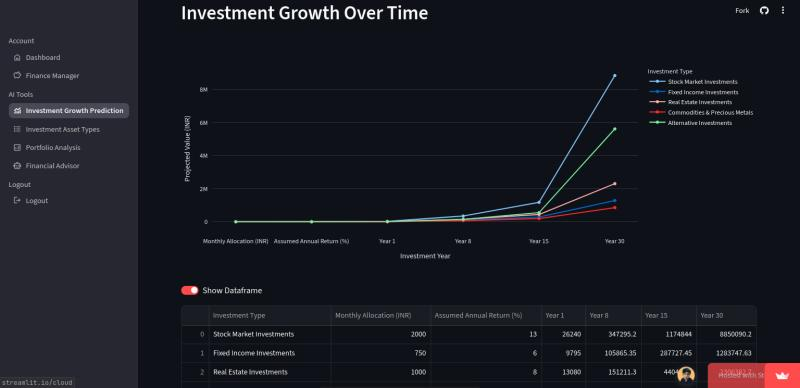The image size is (800, 388).
Task: Click the 8850090.2 cell value
Action: tap(727, 334)
